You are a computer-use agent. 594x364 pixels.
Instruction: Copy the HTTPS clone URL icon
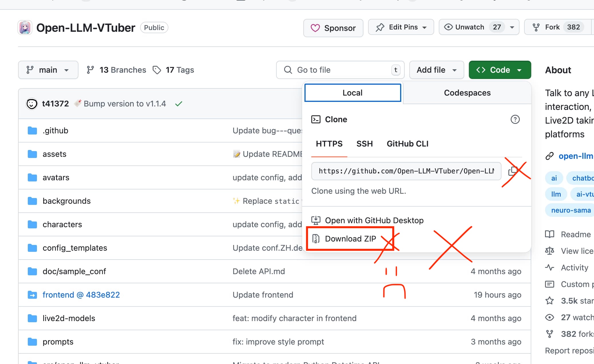click(512, 171)
